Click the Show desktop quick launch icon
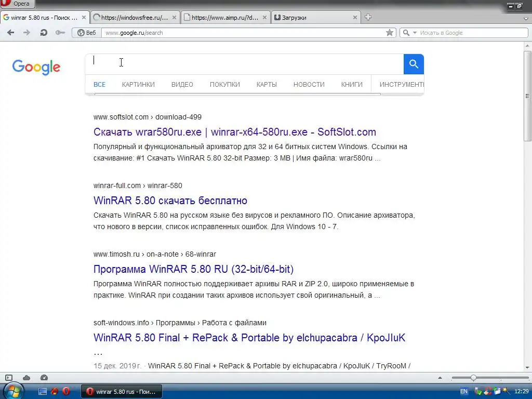532x399 pixels. [x=43, y=392]
